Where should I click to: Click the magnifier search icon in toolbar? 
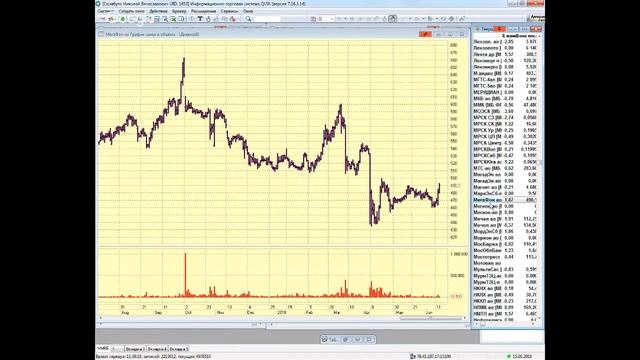point(248,19)
